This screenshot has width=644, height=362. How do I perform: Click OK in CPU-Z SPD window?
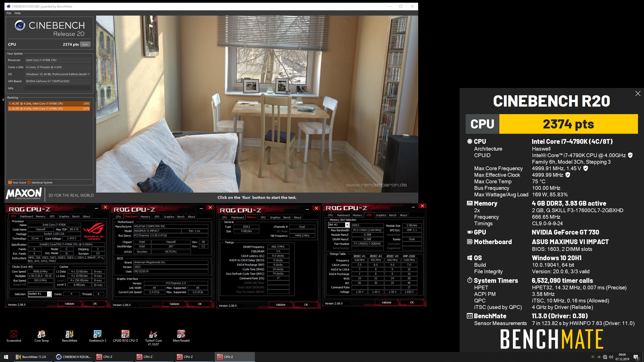(412, 302)
